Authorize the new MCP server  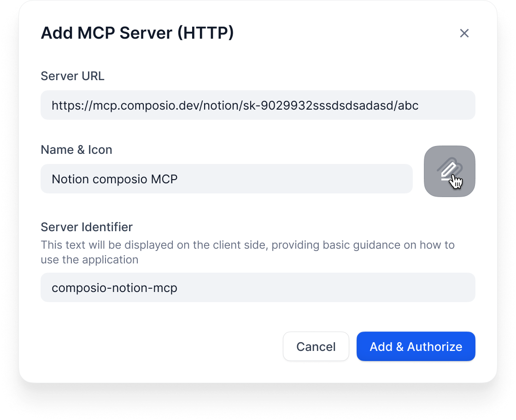[x=416, y=346]
